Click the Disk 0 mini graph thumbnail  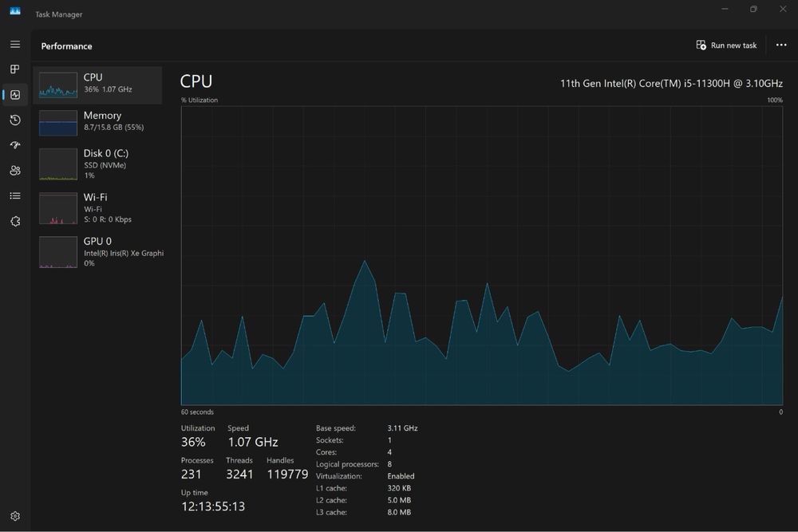[58, 164]
